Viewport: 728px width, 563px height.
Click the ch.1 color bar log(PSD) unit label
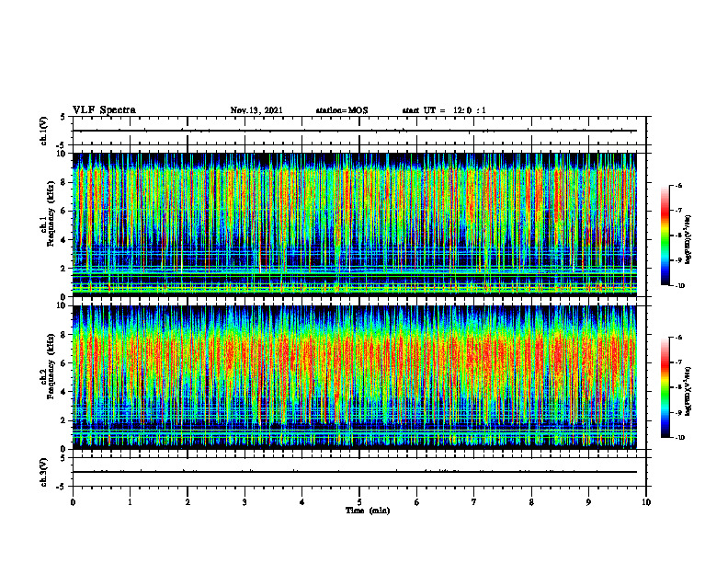(688, 240)
